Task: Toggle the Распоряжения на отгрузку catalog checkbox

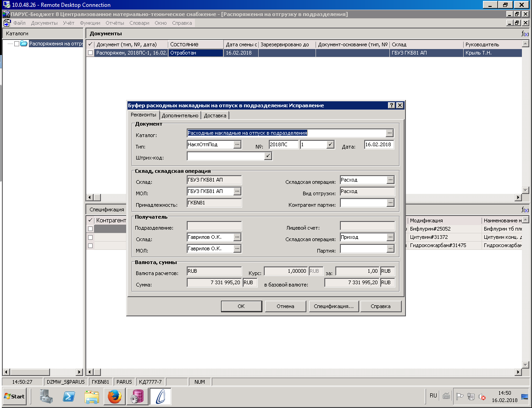Action: tap(17, 44)
